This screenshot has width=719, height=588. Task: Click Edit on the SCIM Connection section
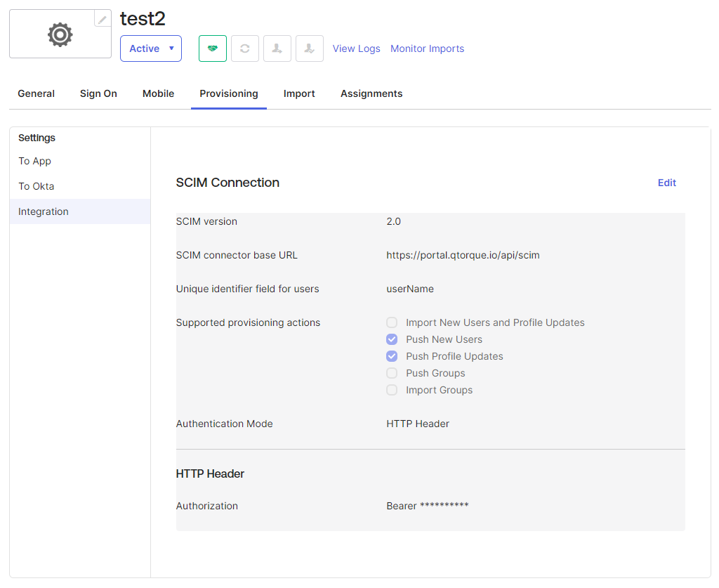(x=666, y=183)
